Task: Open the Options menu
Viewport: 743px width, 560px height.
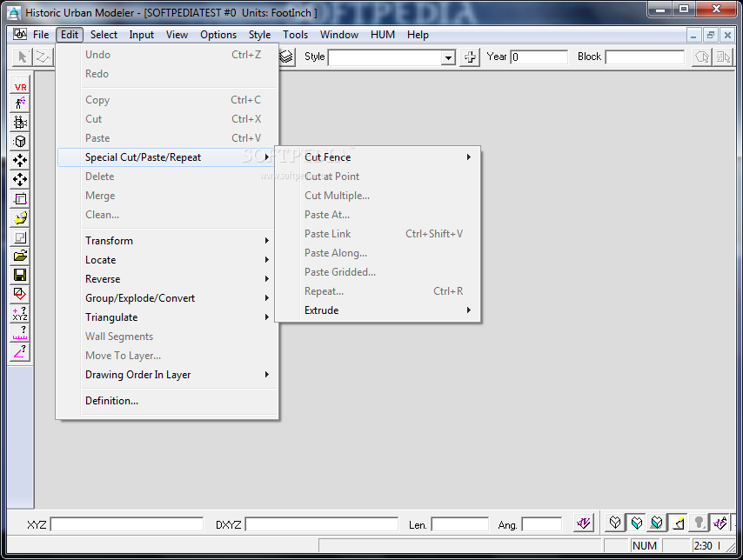Action: click(218, 35)
